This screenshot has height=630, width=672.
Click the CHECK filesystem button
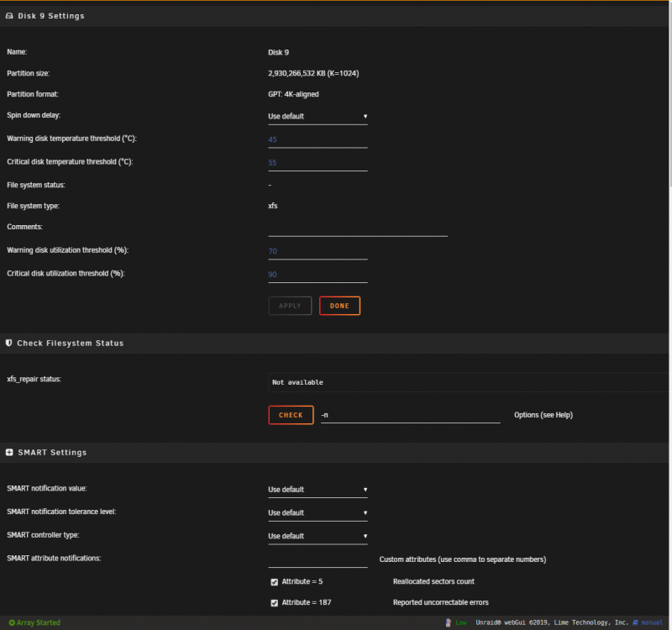click(x=291, y=415)
